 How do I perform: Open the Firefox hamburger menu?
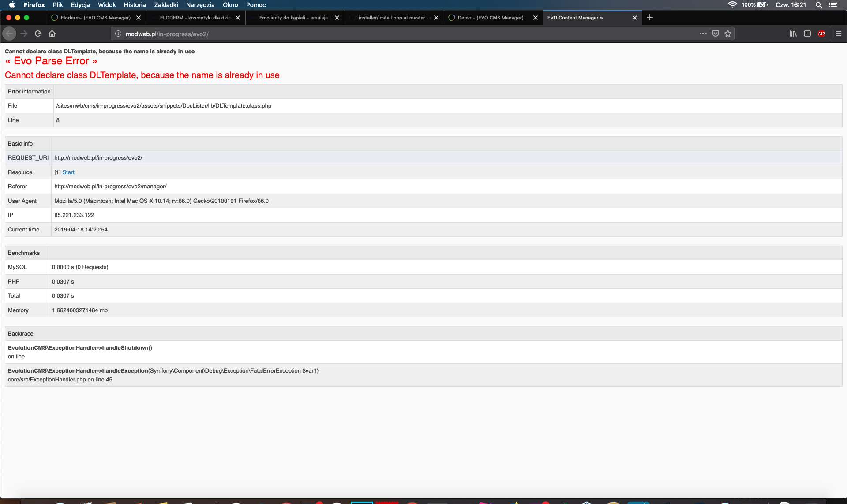tap(838, 34)
